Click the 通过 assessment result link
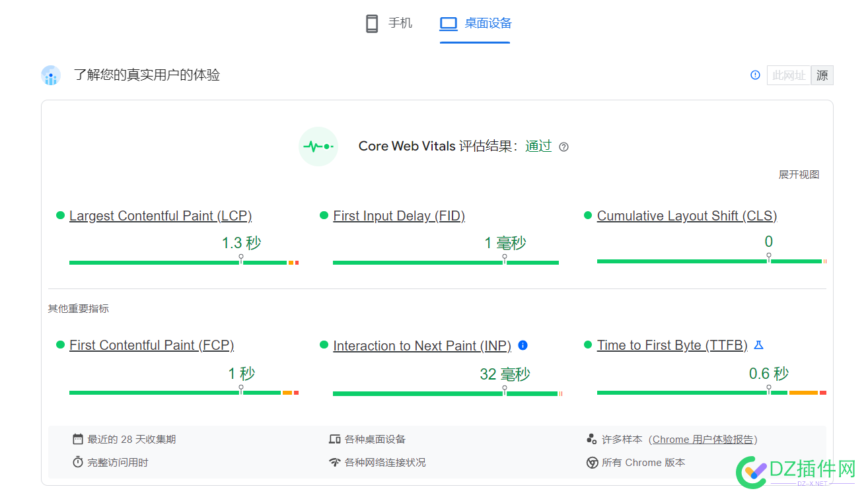Image resolution: width=868 pixels, height=499 pixels. coord(538,147)
